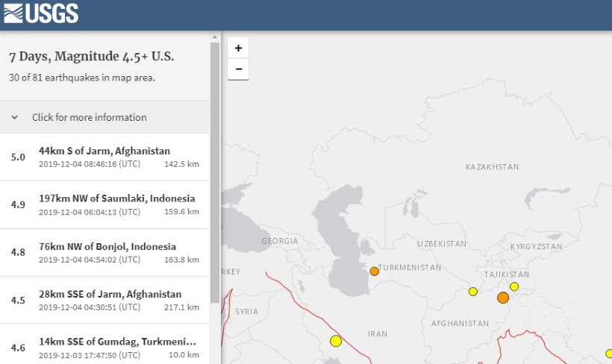Click the yellow marker just under Tajikistan label
Screen dimensions: 612x364
[x=514, y=286]
